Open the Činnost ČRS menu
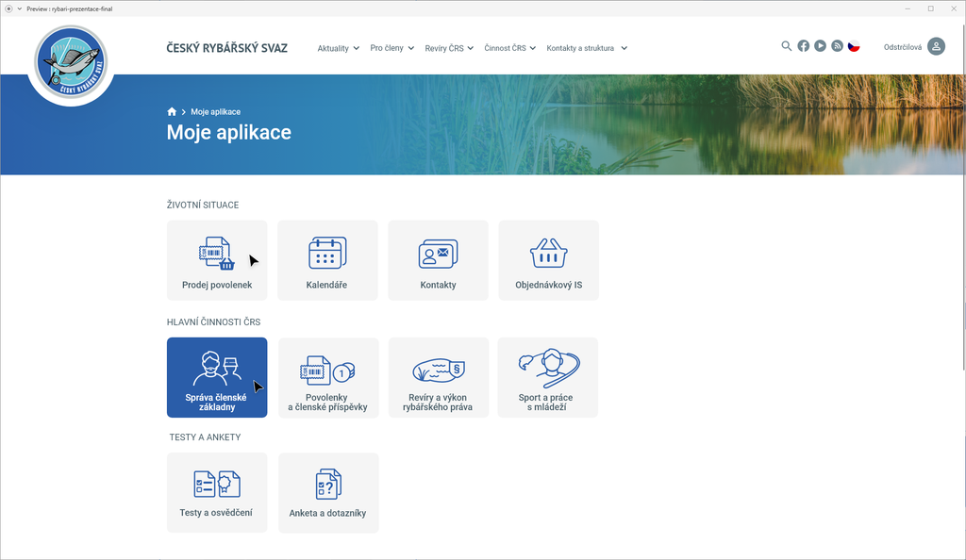The width and height of the screenshot is (966, 560). (509, 48)
